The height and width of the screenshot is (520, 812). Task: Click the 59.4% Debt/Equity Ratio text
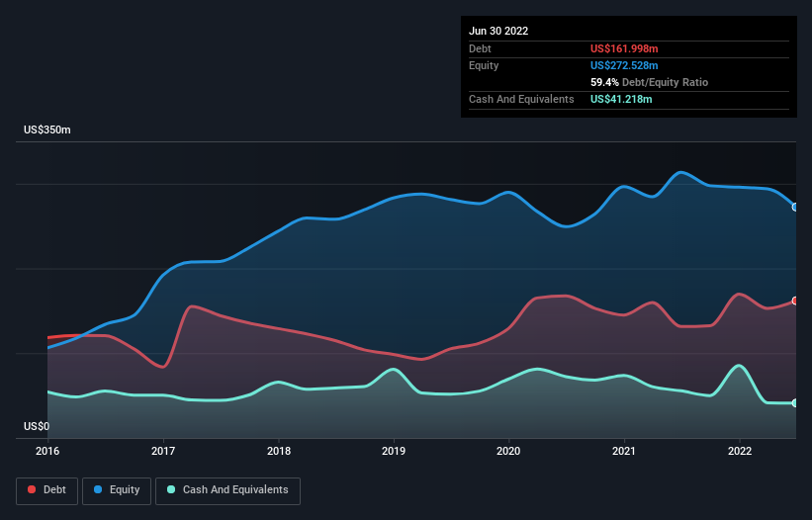tap(650, 82)
